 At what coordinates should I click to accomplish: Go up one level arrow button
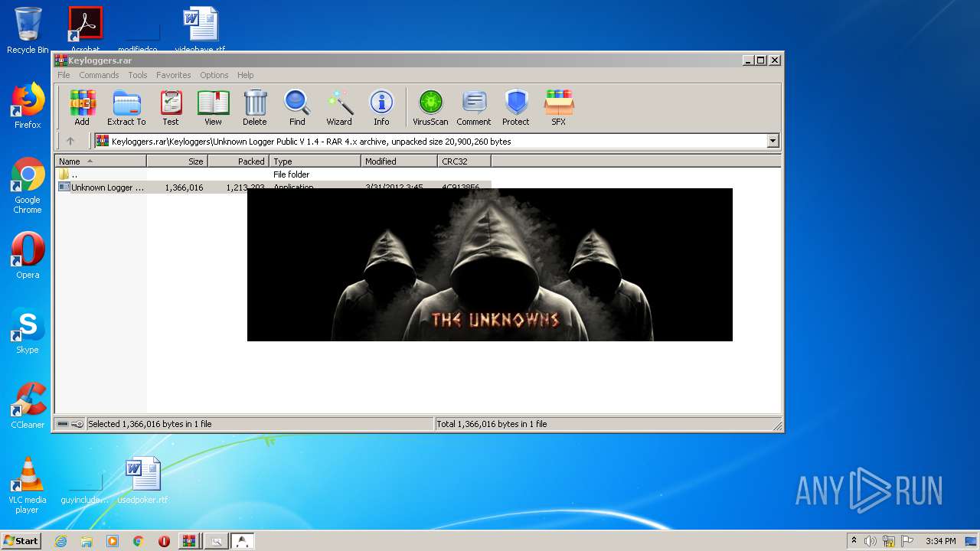point(70,141)
